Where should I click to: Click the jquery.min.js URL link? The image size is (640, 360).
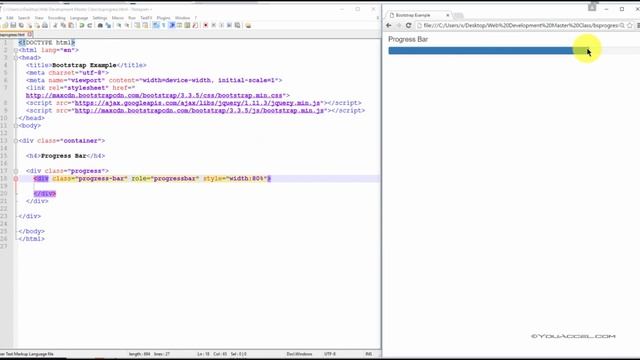(198, 103)
